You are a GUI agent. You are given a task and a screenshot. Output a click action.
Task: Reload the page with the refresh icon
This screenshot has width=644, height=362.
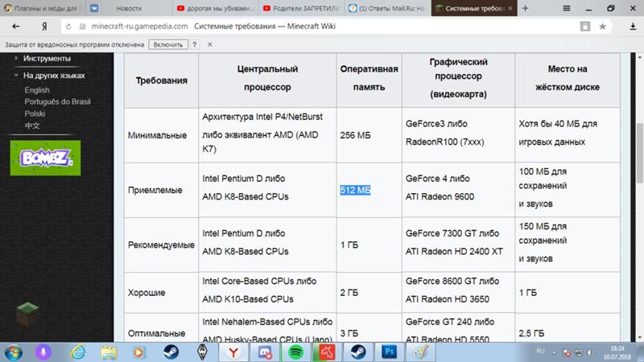[68, 27]
